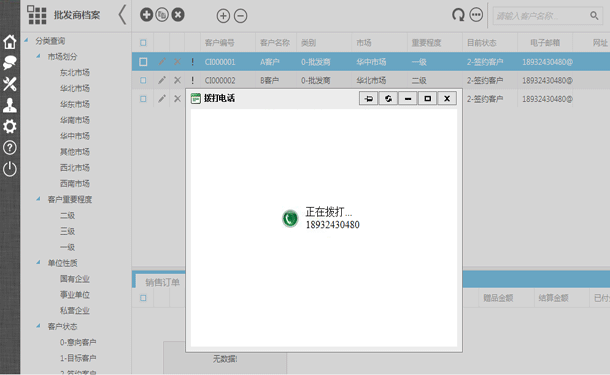Image resolution: width=610 pixels, height=375 pixels.
Task: Sort by 客户编号 column header
Action: tap(219, 43)
